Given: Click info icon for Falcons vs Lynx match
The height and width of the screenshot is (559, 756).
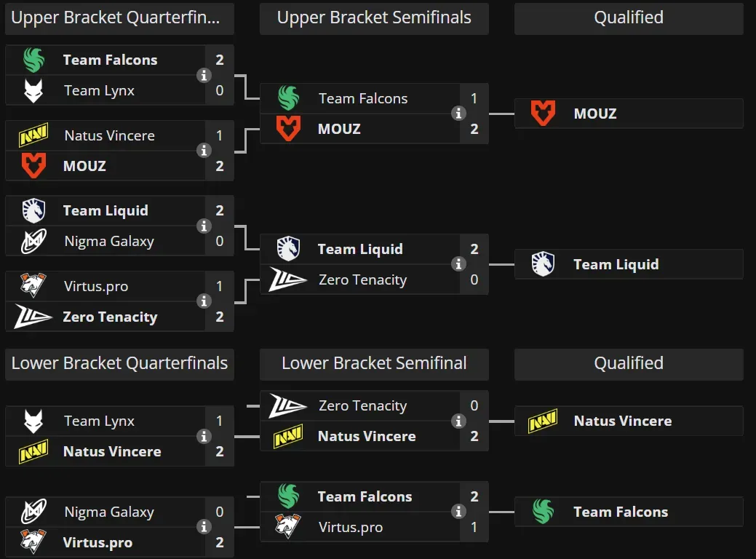Looking at the screenshot, I should tap(204, 75).
